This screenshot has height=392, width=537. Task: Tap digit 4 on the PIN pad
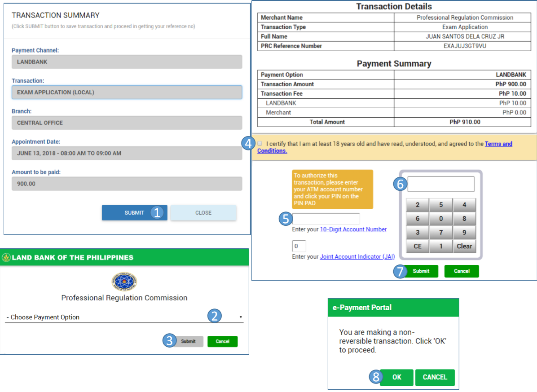(x=464, y=205)
